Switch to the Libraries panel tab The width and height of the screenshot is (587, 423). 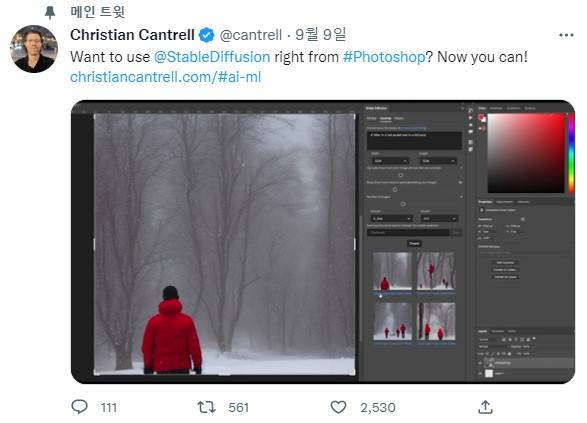(524, 202)
